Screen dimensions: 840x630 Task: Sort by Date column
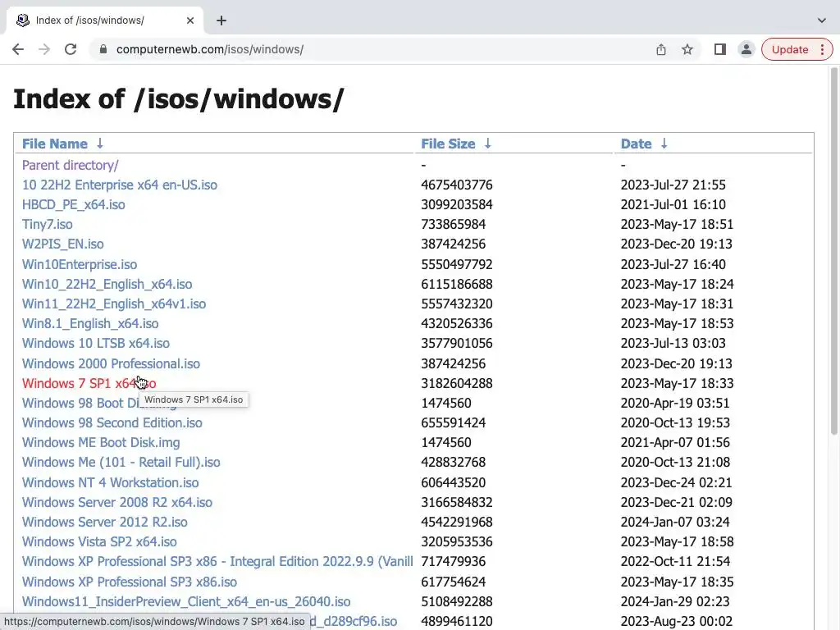click(636, 144)
